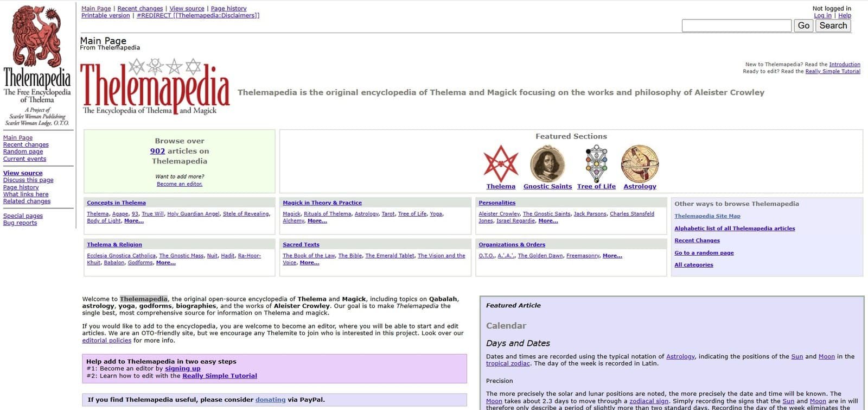The height and width of the screenshot is (410, 868).
Task: Open Random page in the sidebar
Action: click(x=23, y=152)
